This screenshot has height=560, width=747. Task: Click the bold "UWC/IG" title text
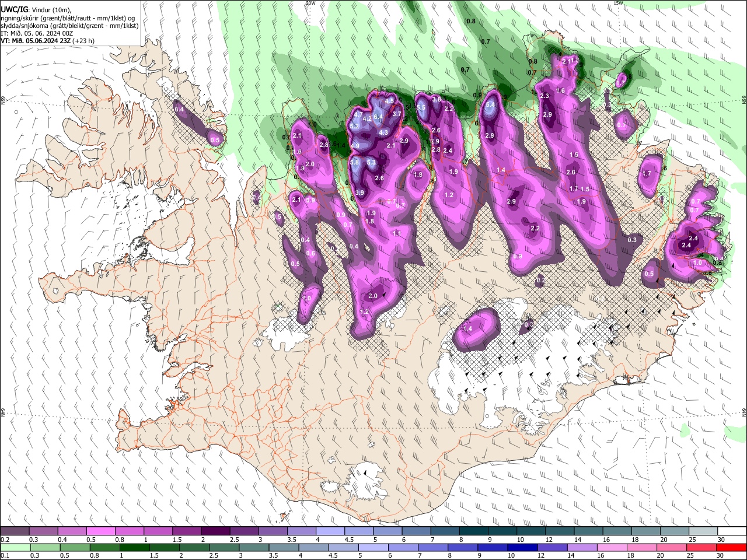[x=14, y=9]
